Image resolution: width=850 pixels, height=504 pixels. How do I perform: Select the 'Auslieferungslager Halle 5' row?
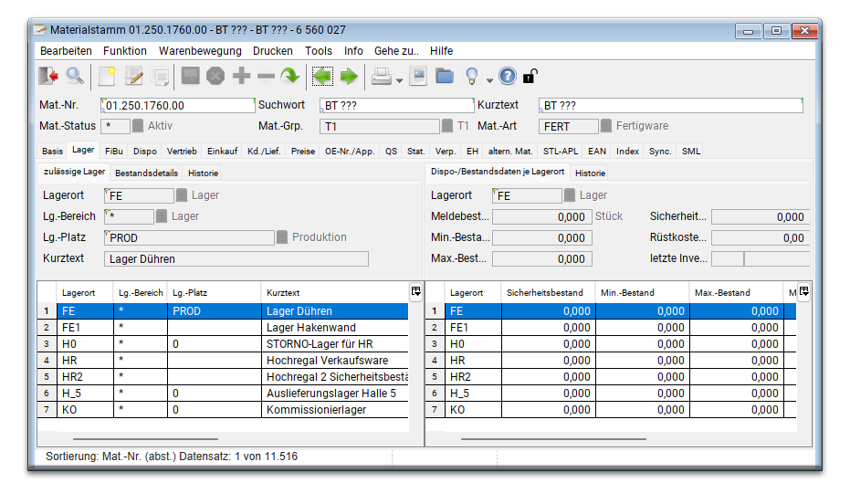click(x=223, y=394)
